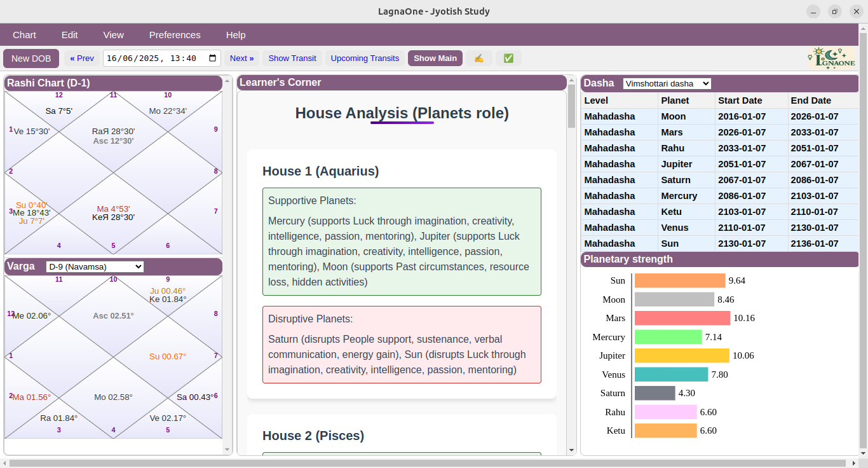This screenshot has height=468, width=868.
Task: Click the House 1 (Aquarius) heading
Action: pyautogui.click(x=320, y=171)
